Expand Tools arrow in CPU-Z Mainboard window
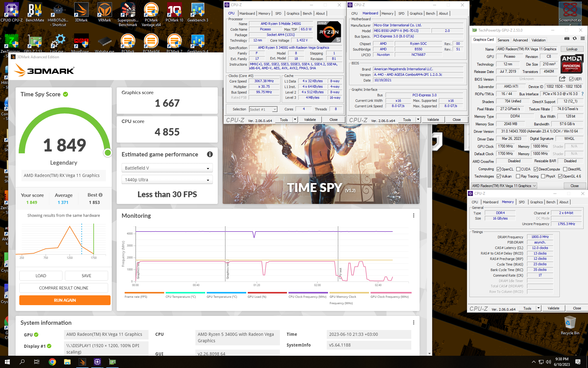This screenshot has height=368, width=588. pyautogui.click(x=418, y=120)
